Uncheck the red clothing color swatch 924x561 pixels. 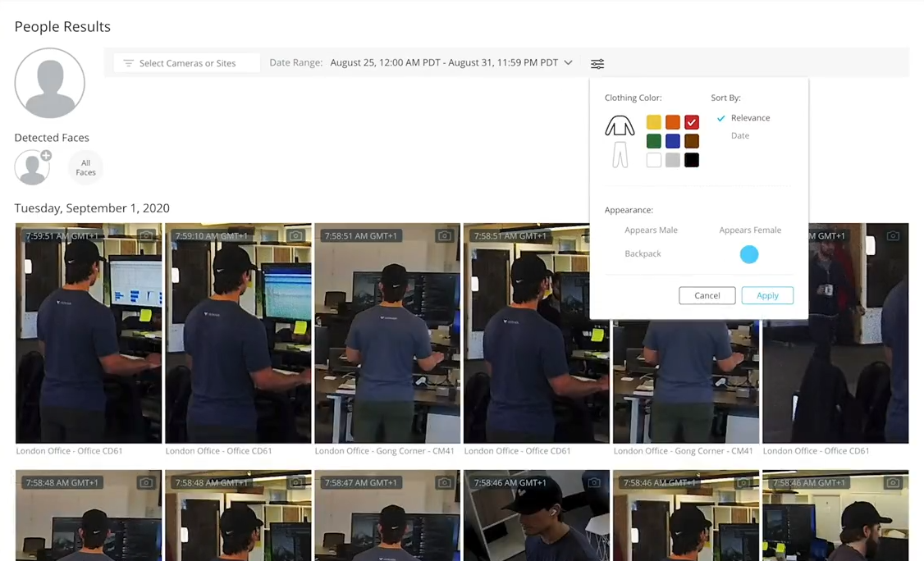pos(692,122)
